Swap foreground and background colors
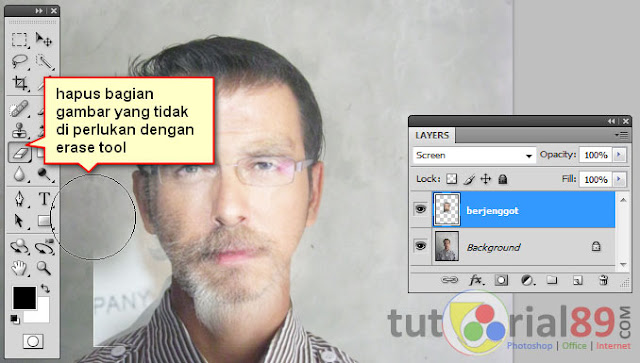Viewport: 640px width, 363px height. 45,289
